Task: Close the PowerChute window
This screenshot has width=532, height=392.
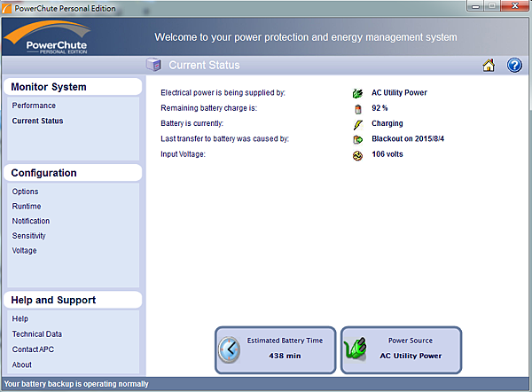Action: pyautogui.click(x=514, y=6)
